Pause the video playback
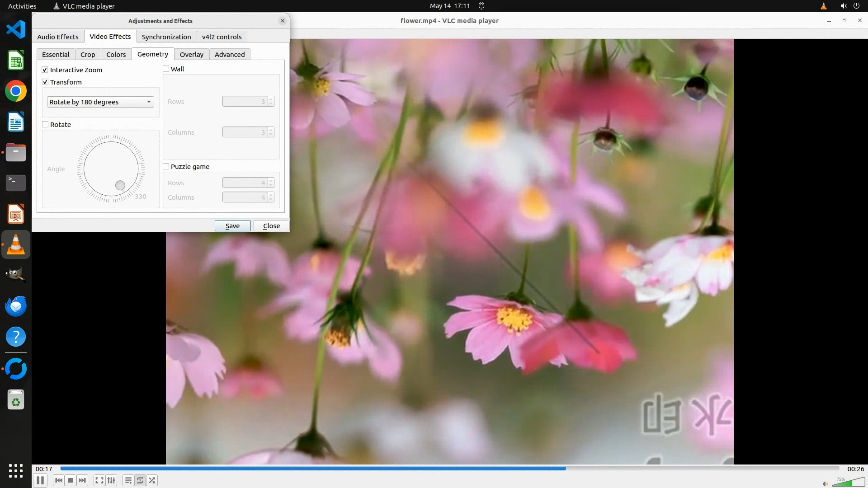 pyautogui.click(x=40, y=480)
